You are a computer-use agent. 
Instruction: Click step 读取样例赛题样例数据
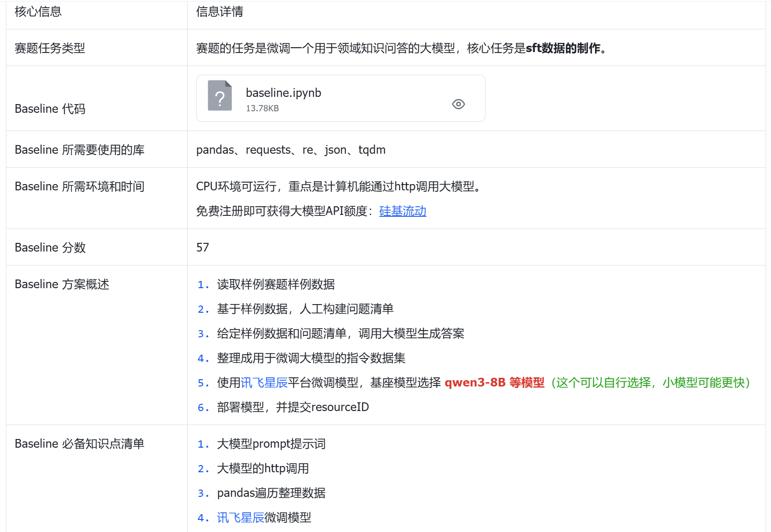[276, 284]
